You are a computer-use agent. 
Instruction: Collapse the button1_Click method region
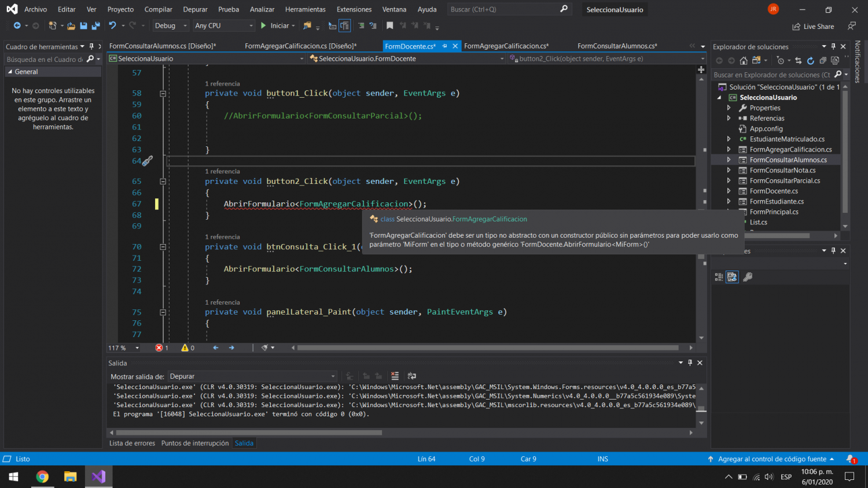coord(163,94)
